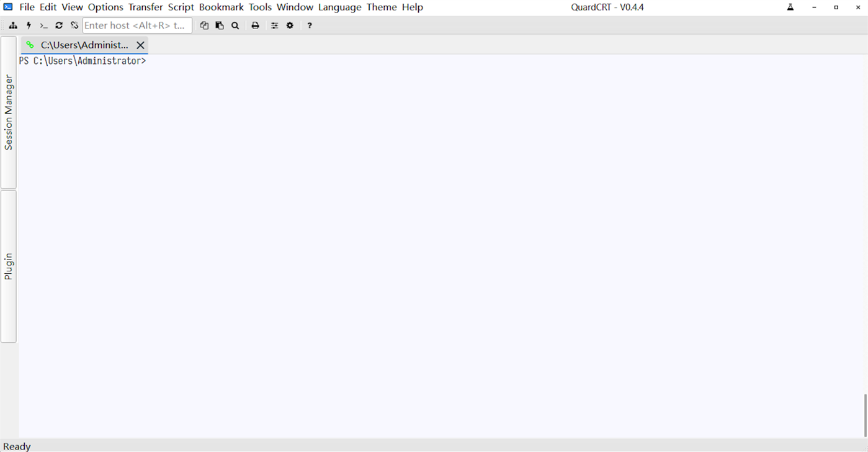This screenshot has width=868, height=452.
Task: Clone the current session
Action: click(x=204, y=25)
